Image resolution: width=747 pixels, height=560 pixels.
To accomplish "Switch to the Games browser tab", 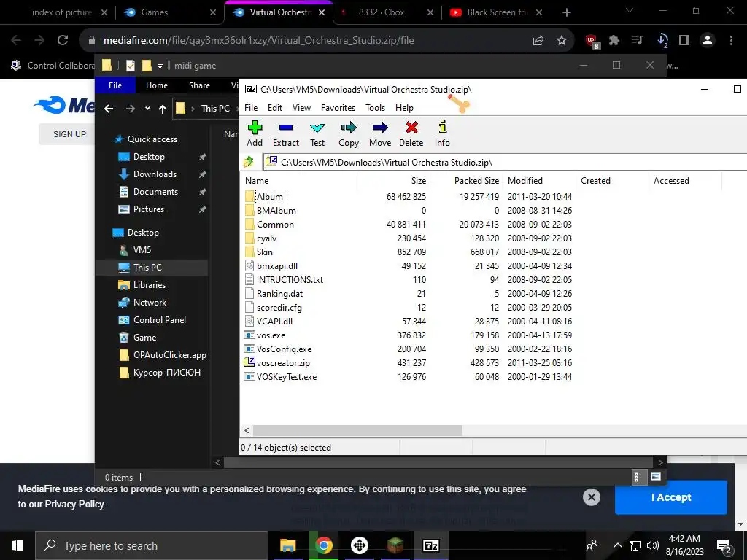I will [x=169, y=12].
